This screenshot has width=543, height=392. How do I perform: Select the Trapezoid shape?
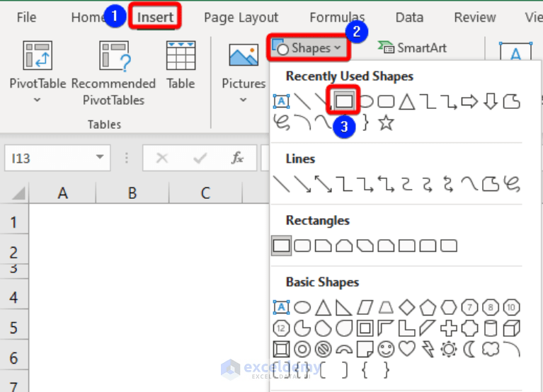tap(386, 307)
